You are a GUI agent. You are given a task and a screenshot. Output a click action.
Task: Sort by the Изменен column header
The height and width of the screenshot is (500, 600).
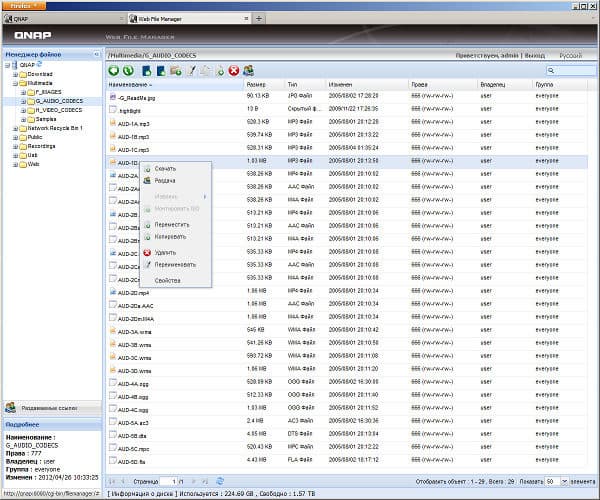[x=367, y=85]
